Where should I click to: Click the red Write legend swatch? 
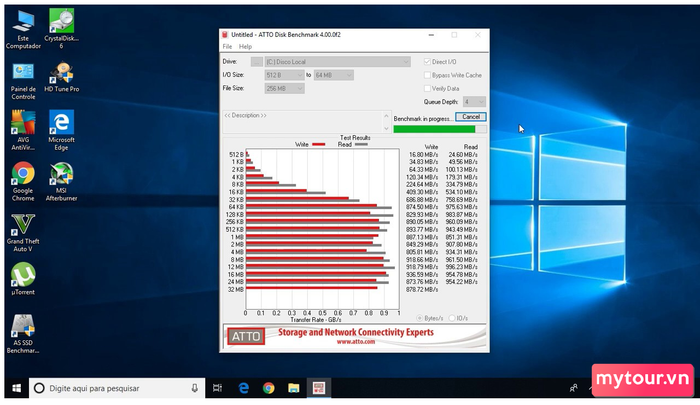tap(318, 144)
